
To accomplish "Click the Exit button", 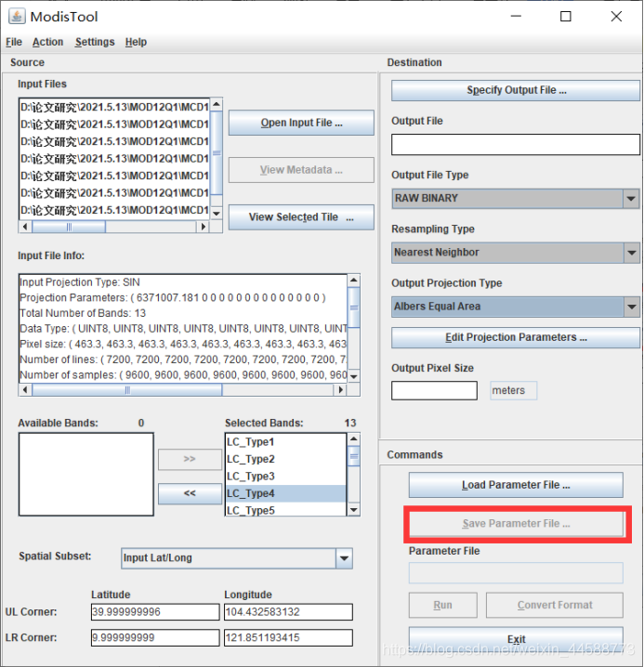I will tap(516, 639).
